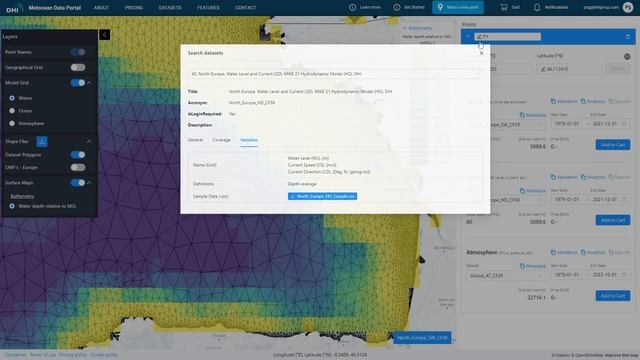Viewport: 640px width, 360px height.
Task: Open Analytics link in Atmosphere section
Action: click(x=593, y=252)
